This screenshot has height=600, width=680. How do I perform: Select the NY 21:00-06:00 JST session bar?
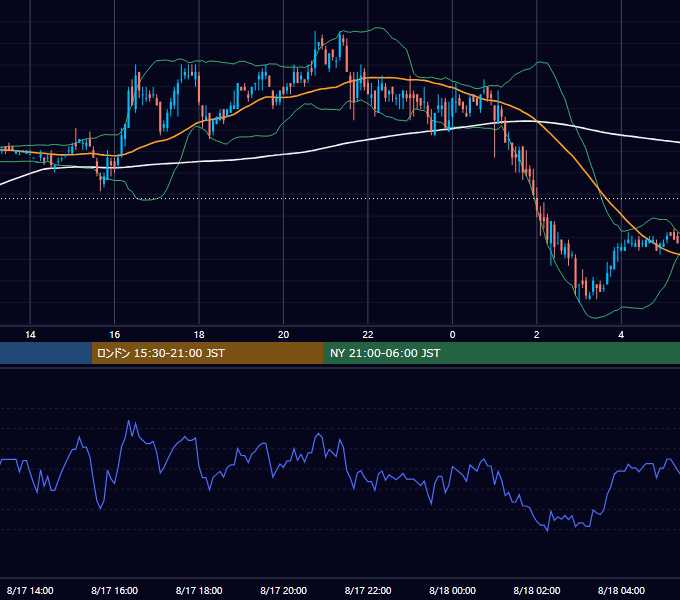click(x=502, y=353)
